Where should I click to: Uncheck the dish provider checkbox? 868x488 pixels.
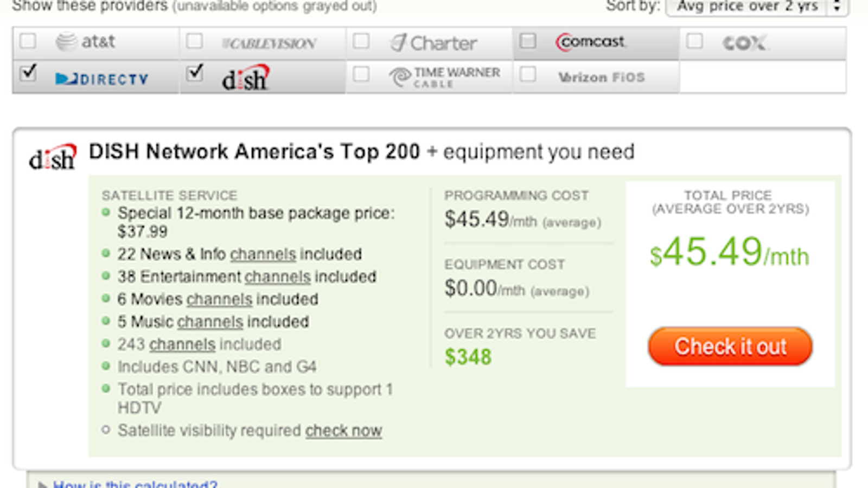click(x=194, y=73)
